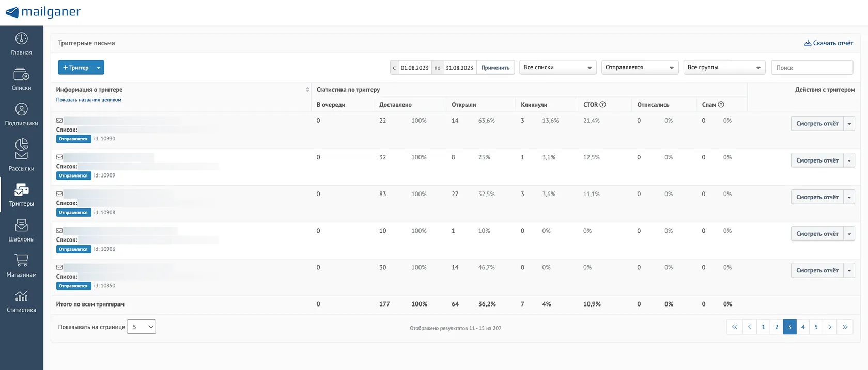The width and height of the screenshot is (868, 370).
Task: Expand the Все группы dropdown
Action: click(x=724, y=68)
